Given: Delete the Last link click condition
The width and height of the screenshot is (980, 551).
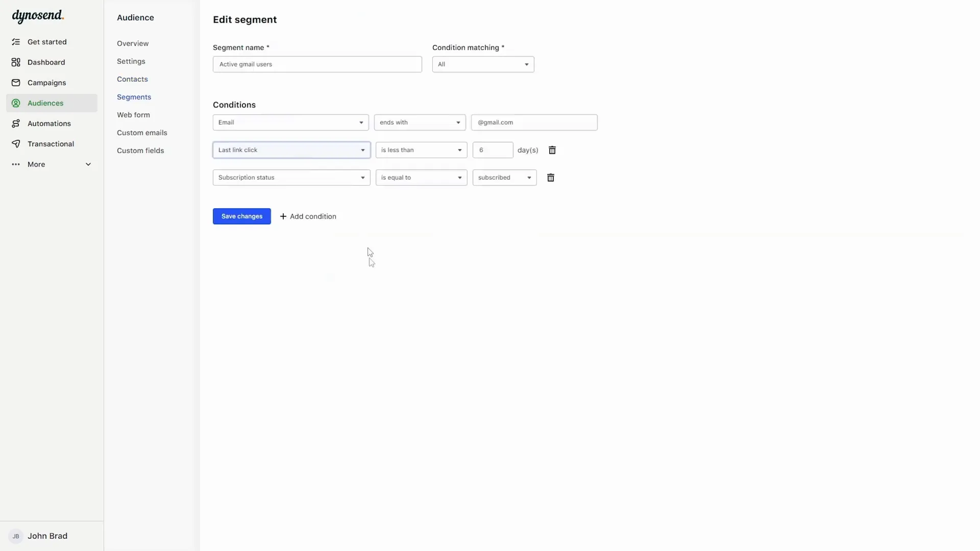Looking at the screenshot, I should click(x=552, y=149).
